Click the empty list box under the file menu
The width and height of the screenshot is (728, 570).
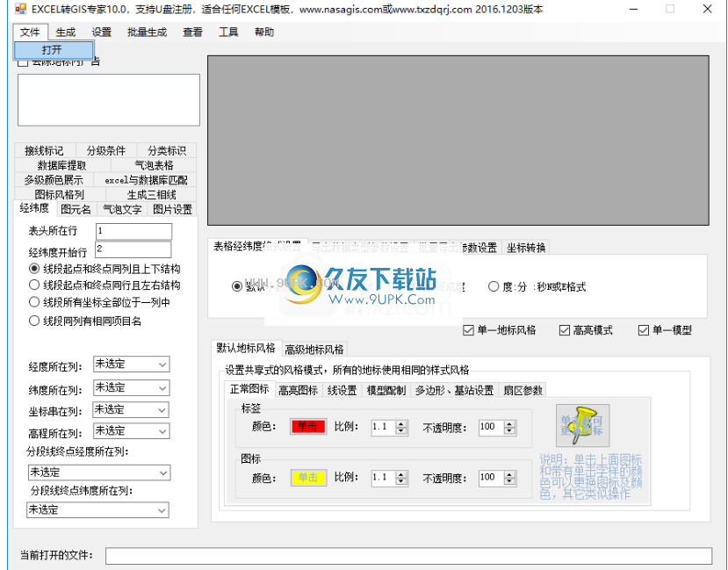[x=109, y=100]
